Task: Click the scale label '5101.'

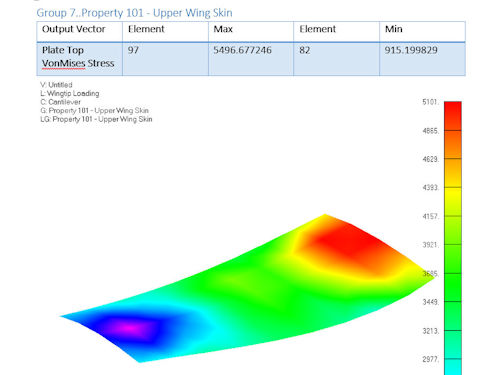Action: (431, 102)
